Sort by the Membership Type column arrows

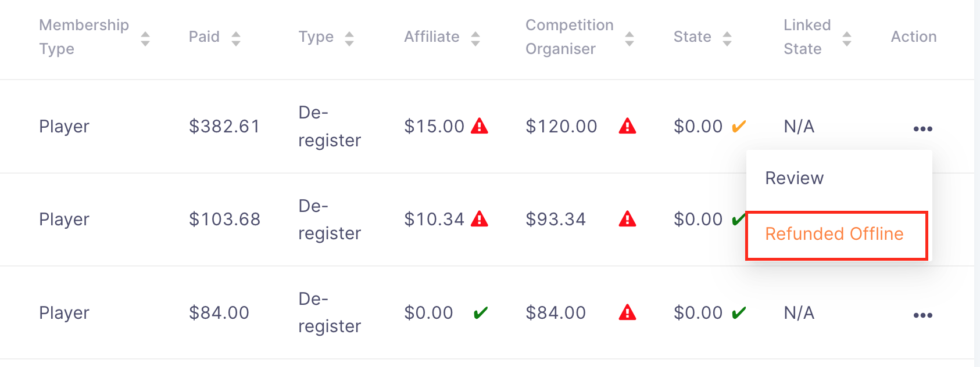click(145, 39)
